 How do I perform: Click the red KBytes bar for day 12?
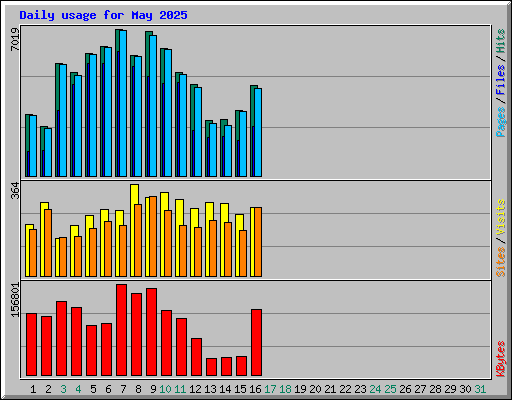[196, 357]
